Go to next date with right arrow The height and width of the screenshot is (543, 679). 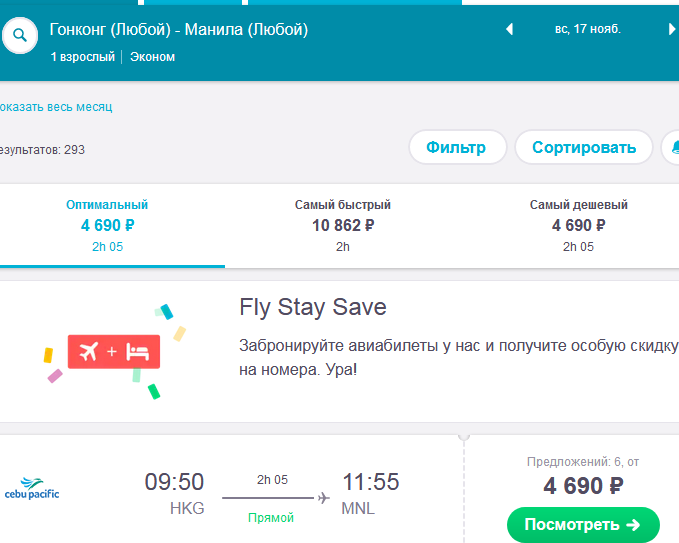click(x=671, y=29)
